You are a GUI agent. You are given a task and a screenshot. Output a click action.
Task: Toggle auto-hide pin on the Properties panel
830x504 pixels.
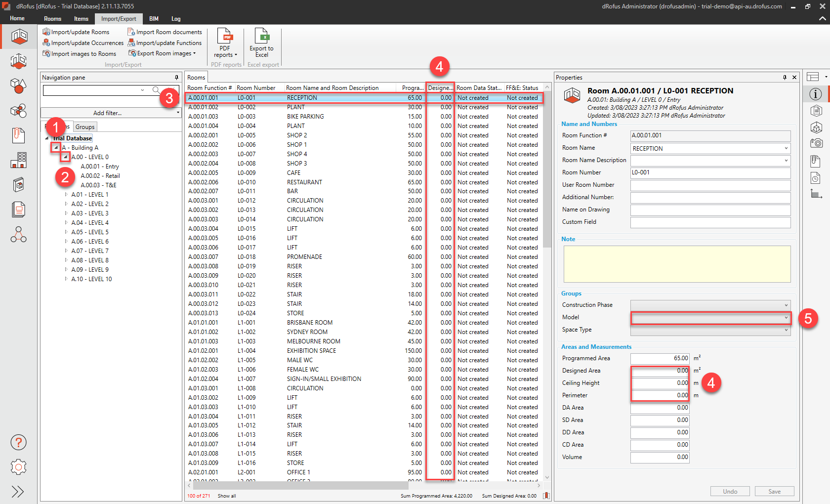pos(785,78)
